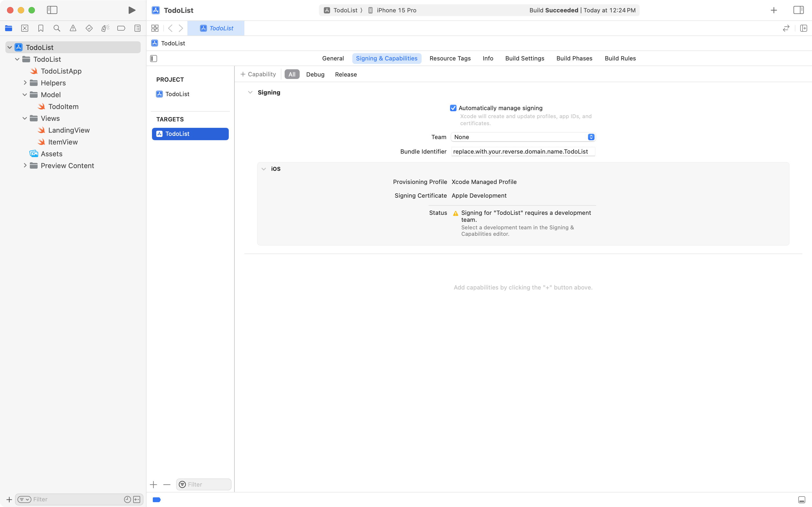This screenshot has width=812, height=507.
Task: Add editor on right icon
Action: [x=804, y=28]
